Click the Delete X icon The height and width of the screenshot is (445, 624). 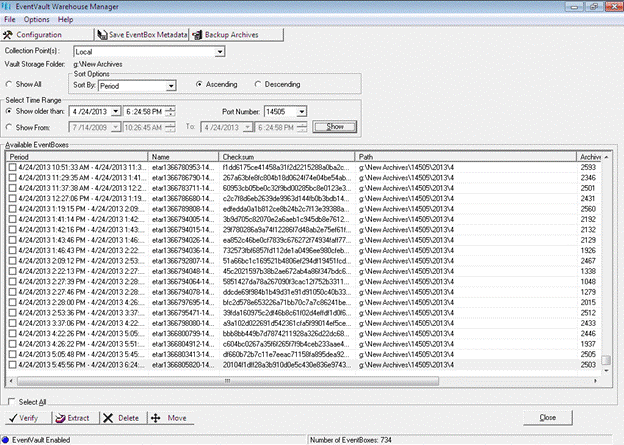point(108,418)
